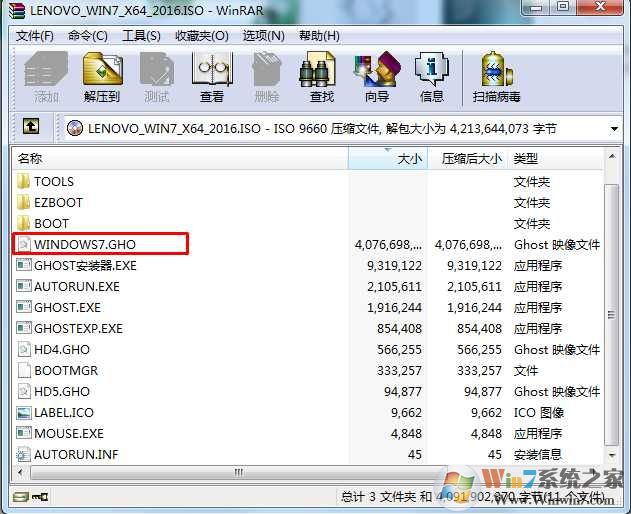Image resolution: width=631 pixels, height=514 pixels.
Task: Open the 选项(N) menu
Action: pos(263,36)
